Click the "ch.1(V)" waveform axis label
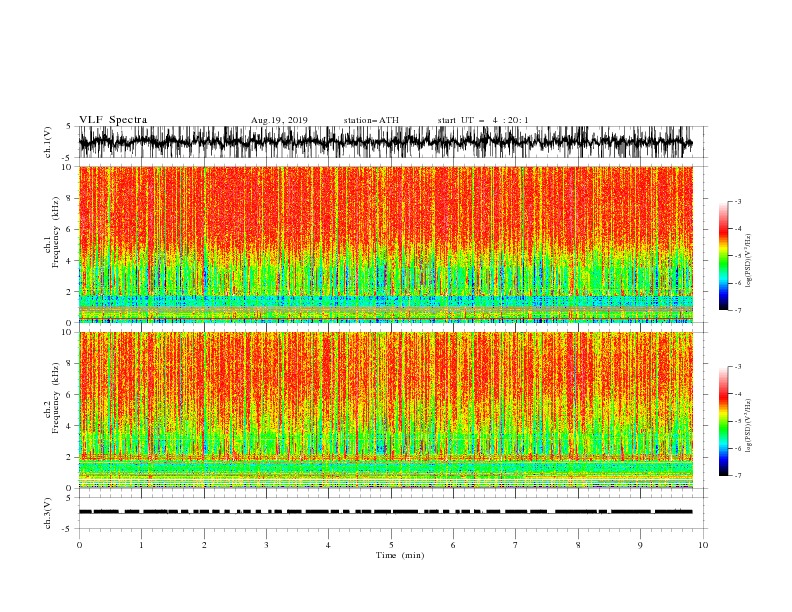This screenshot has height=612, width=792. pyautogui.click(x=48, y=141)
